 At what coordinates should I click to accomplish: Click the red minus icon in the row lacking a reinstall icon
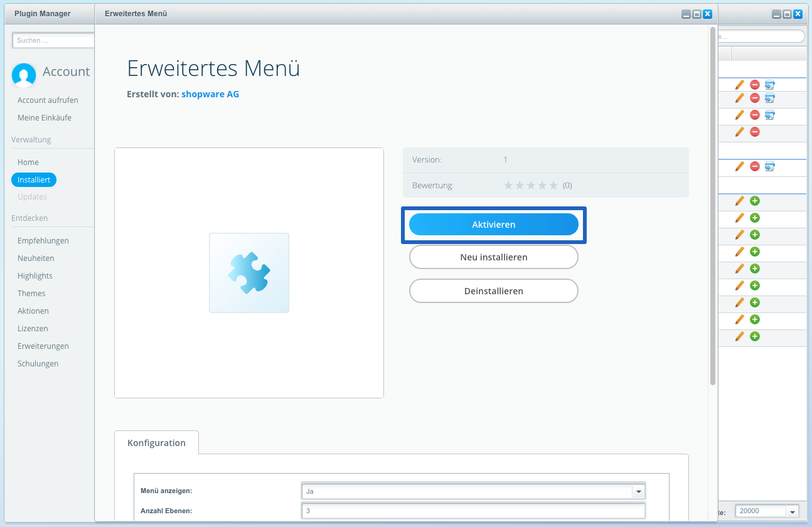(x=755, y=132)
